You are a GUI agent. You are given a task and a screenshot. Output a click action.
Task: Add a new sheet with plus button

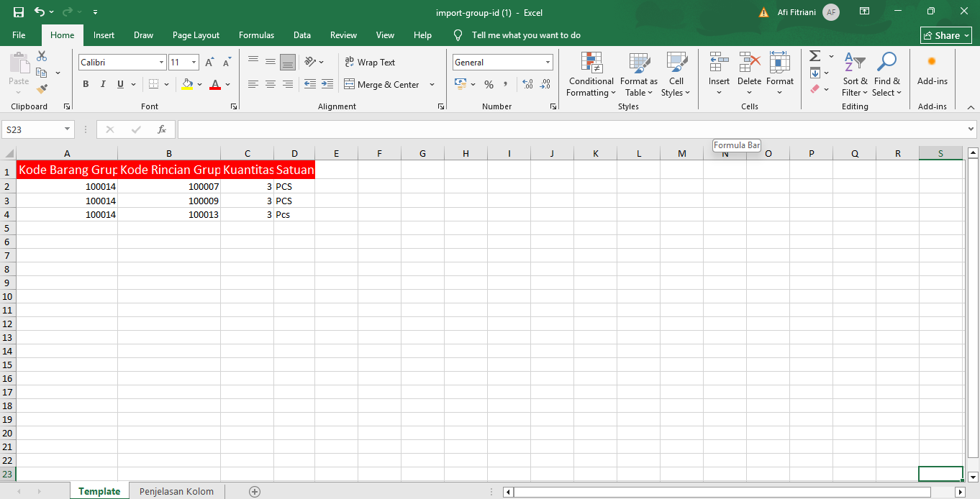(254, 492)
